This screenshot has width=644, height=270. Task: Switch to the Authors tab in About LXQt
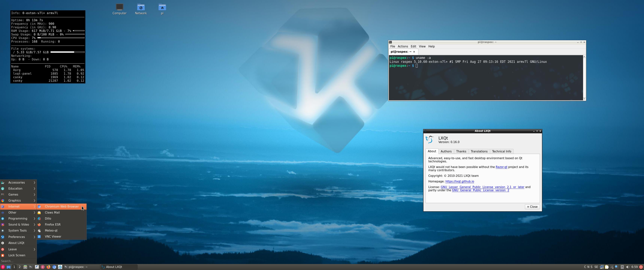click(446, 151)
